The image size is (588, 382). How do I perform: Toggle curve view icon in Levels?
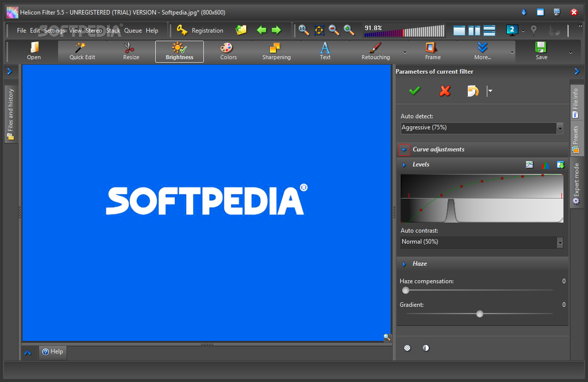(530, 164)
